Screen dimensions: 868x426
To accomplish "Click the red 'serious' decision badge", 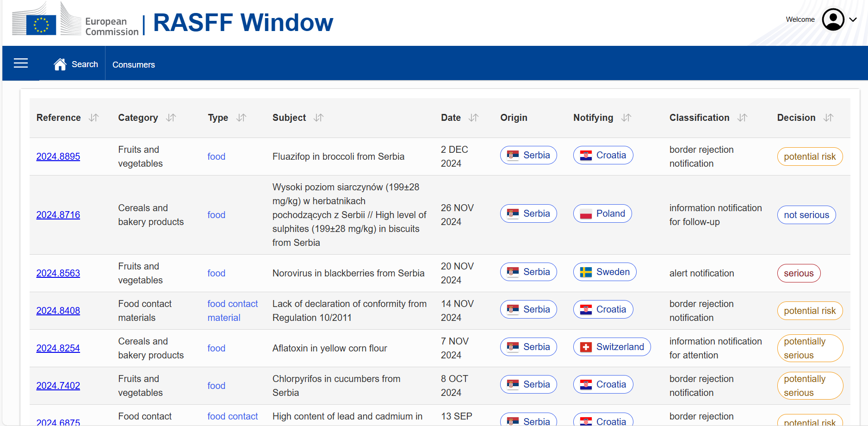I will click(799, 273).
